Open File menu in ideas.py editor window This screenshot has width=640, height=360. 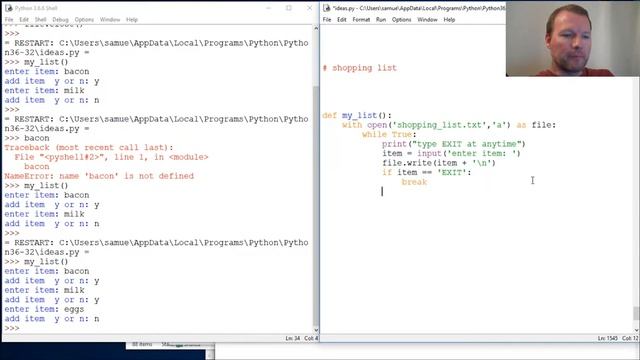coord(327,20)
